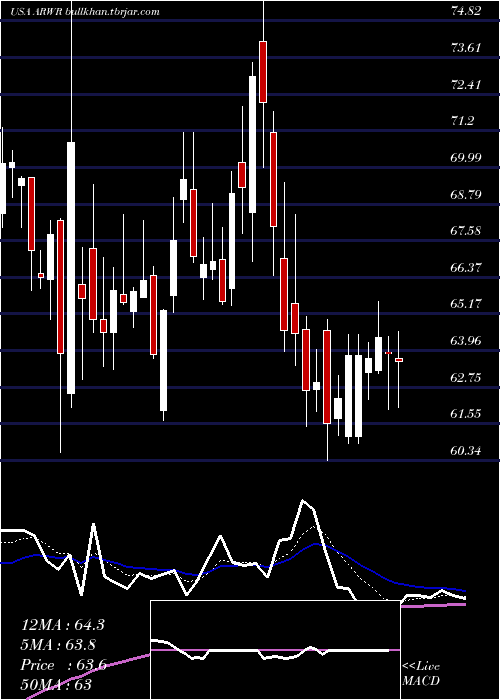Click the last red candlestick on the right
The width and height of the screenshot is (500, 700).
[399, 360]
